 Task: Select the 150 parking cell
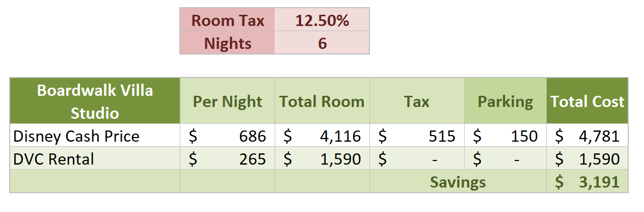tap(505, 136)
